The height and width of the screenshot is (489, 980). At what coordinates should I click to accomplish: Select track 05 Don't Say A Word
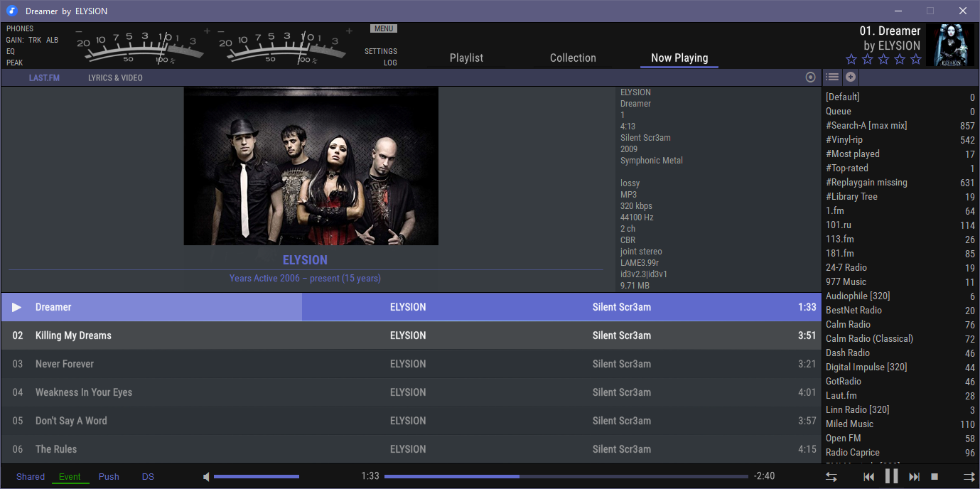pos(411,421)
